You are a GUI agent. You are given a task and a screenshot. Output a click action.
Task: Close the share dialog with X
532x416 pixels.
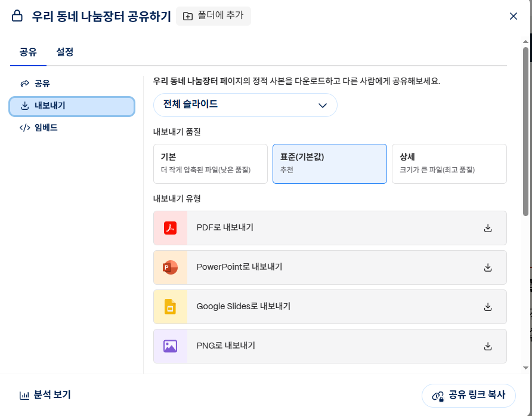pos(514,16)
